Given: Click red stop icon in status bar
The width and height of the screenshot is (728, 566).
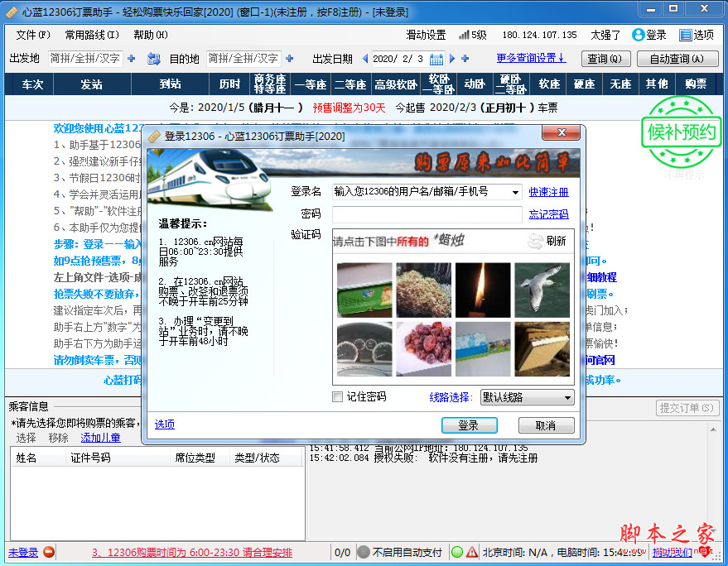Looking at the screenshot, I should (x=49, y=552).
